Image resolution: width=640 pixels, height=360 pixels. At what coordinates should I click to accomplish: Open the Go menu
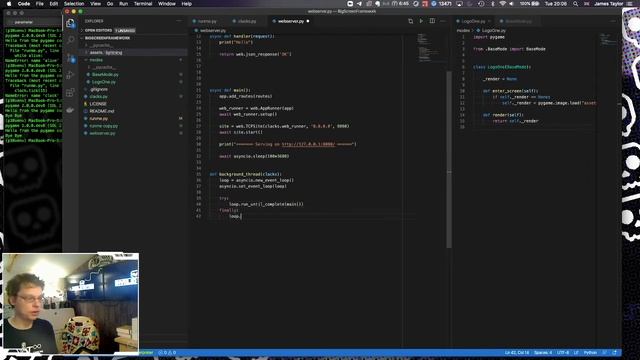[110, 4]
